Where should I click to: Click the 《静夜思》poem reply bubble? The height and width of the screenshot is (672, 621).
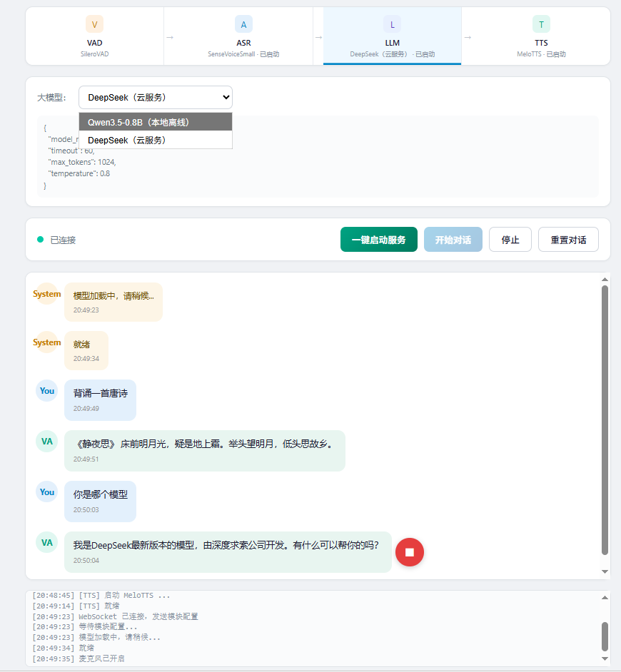[x=205, y=451]
